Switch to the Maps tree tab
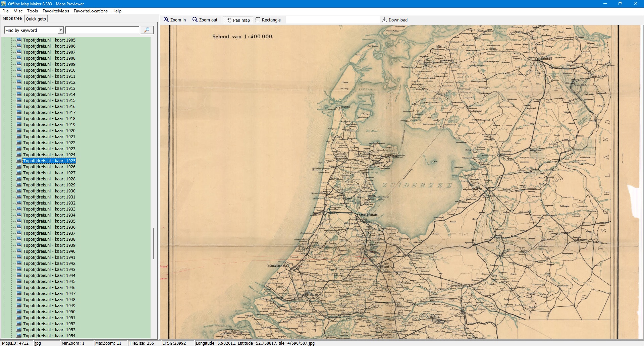The image size is (644, 346). pos(12,18)
